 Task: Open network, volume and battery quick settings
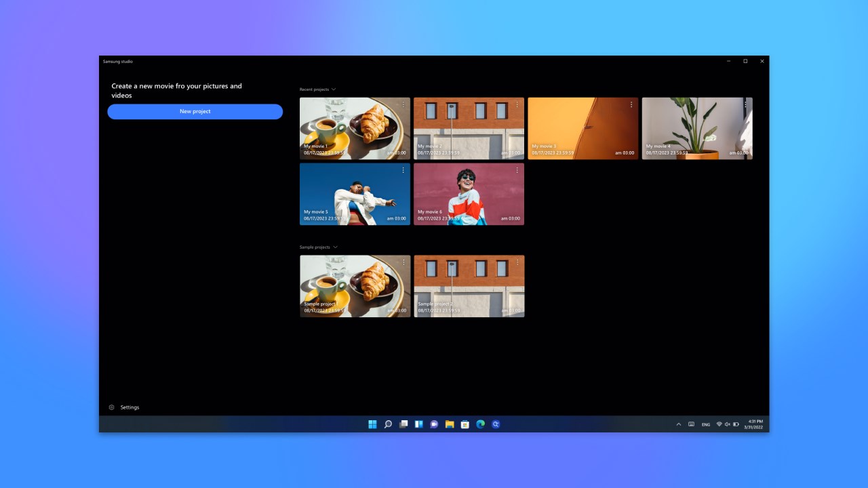(x=727, y=424)
